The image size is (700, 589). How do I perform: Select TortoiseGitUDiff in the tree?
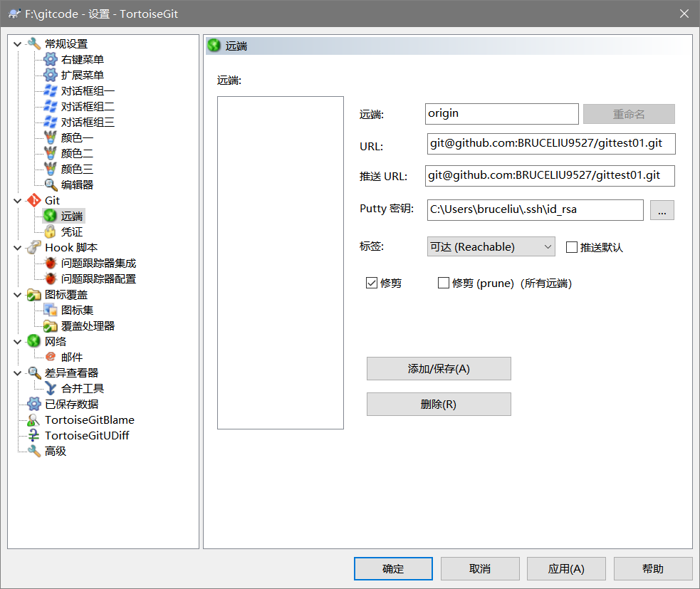pos(87,435)
